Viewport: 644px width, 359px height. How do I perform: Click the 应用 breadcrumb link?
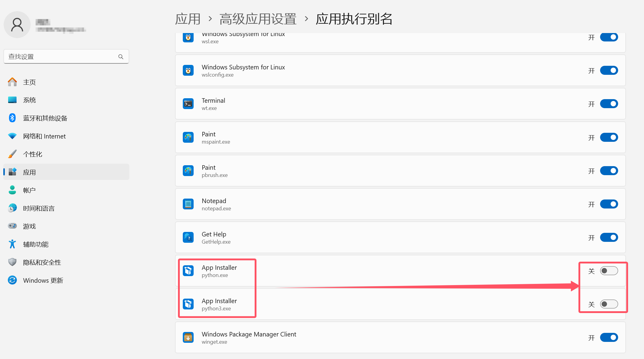(x=188, y=19)
